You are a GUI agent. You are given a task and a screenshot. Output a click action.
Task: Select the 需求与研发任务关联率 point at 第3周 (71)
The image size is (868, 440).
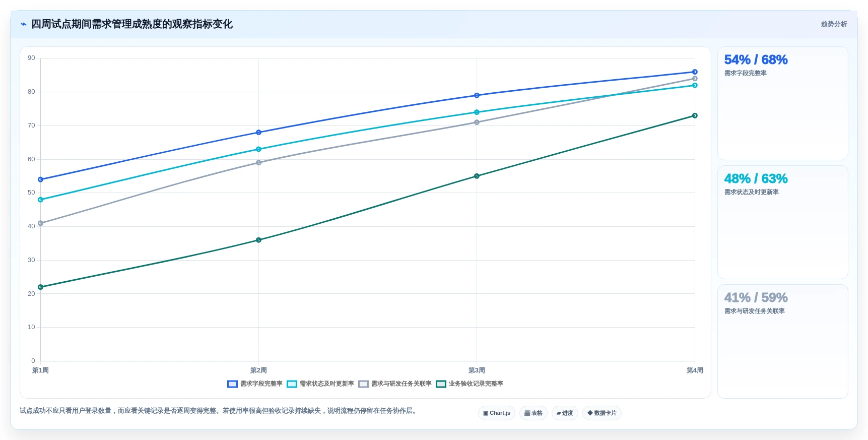(x=477, y=122)
